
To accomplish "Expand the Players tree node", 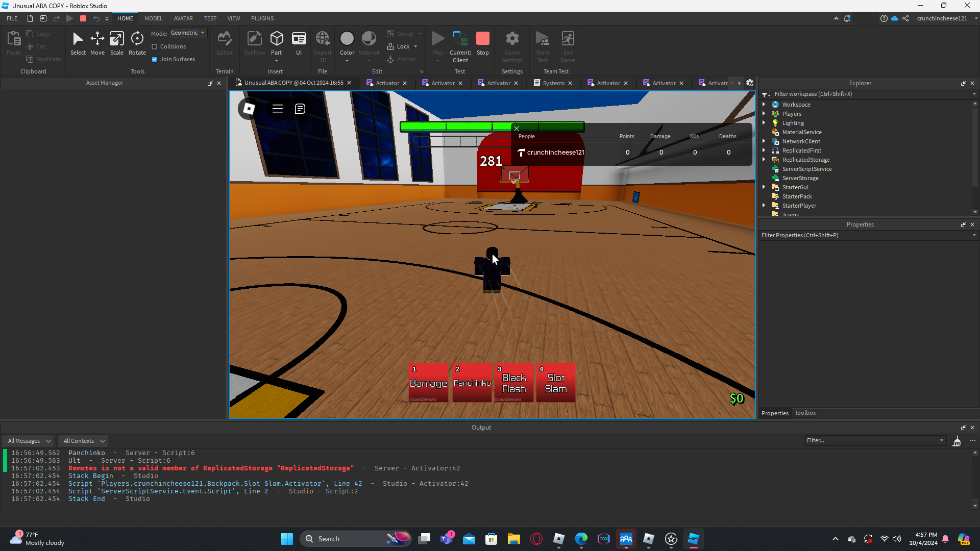I will click(764, 114).
